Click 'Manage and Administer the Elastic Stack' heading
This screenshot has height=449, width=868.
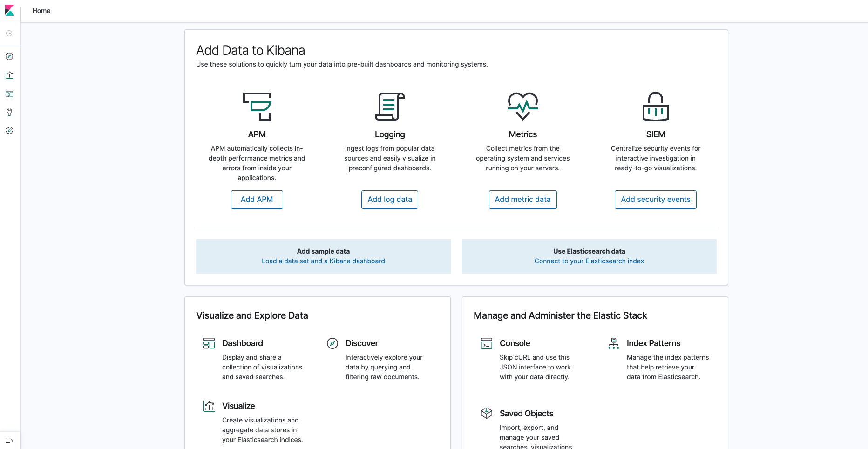tap(560, 315)
